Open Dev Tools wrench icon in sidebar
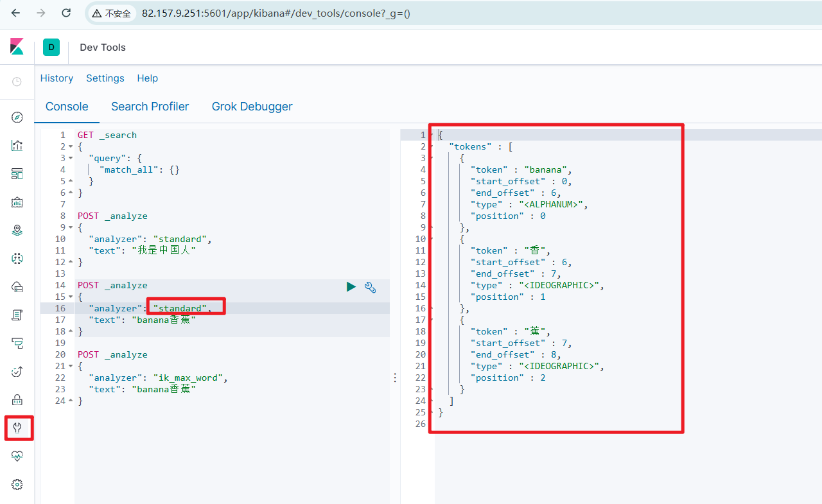The width and height of the screenshot is (822, 504). pos(17,428)
